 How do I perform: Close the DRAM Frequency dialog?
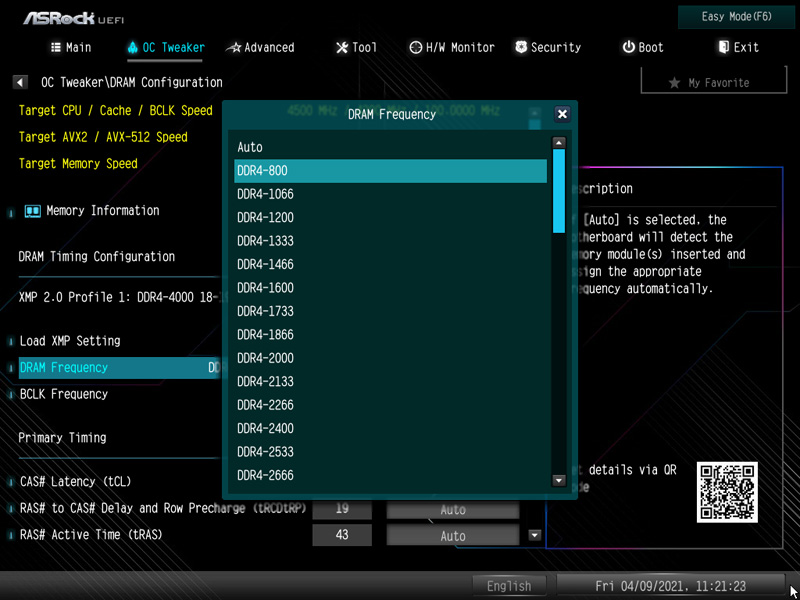tap(562, 114)
